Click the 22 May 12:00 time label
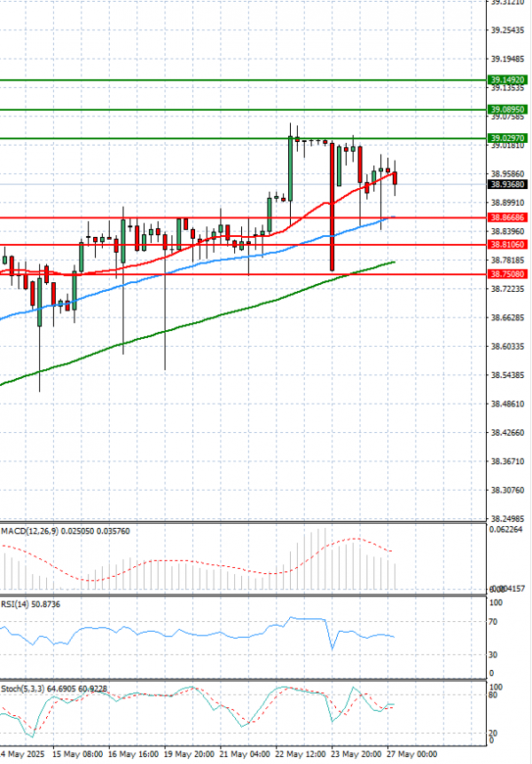The image size is (532, 764). pos(301,754)
